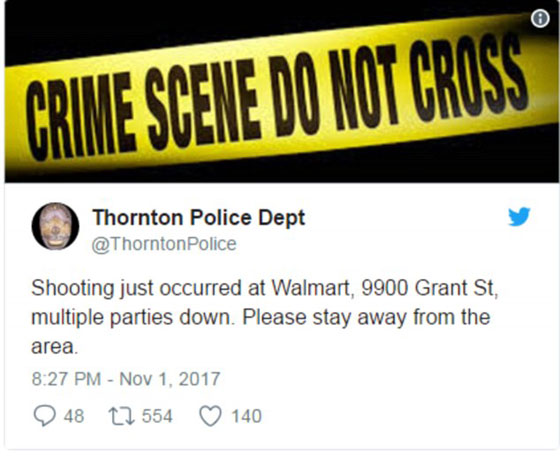Open the Thornton Police Dept profile name
Viewport: 560px width, 458px height.
[x=199, y=217]
